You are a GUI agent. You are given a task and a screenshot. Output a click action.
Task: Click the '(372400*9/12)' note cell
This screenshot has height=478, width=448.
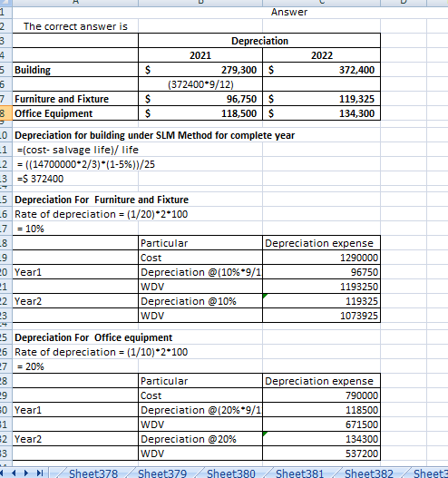pyautogui.click(x=200, y=84)
